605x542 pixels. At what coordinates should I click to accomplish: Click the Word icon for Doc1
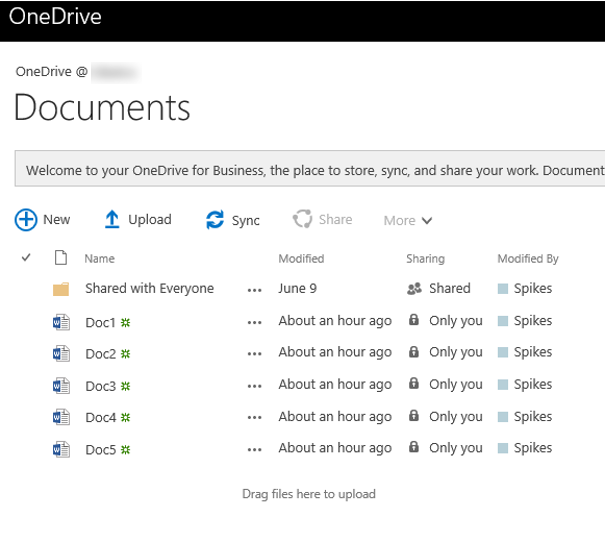pos(61,322)
